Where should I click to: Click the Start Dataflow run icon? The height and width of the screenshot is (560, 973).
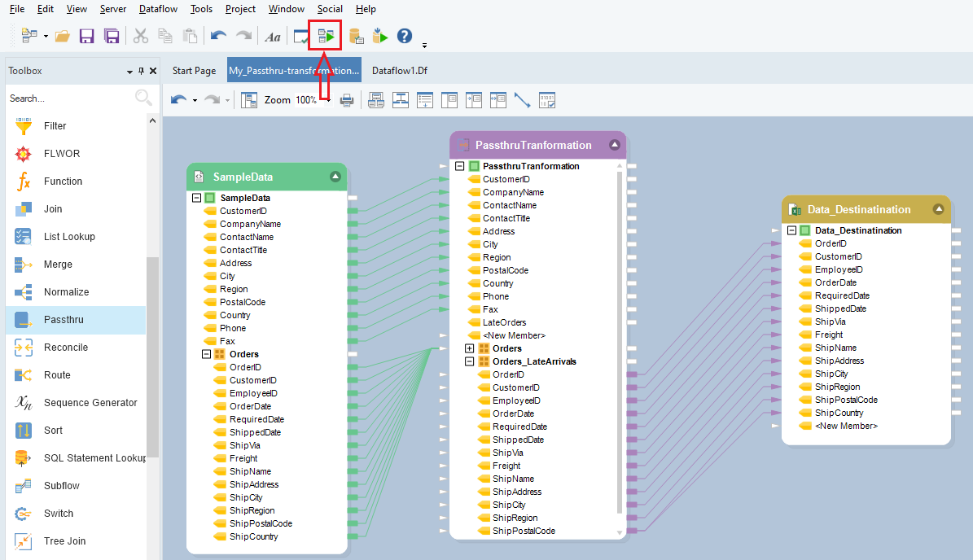pos(326,37)
